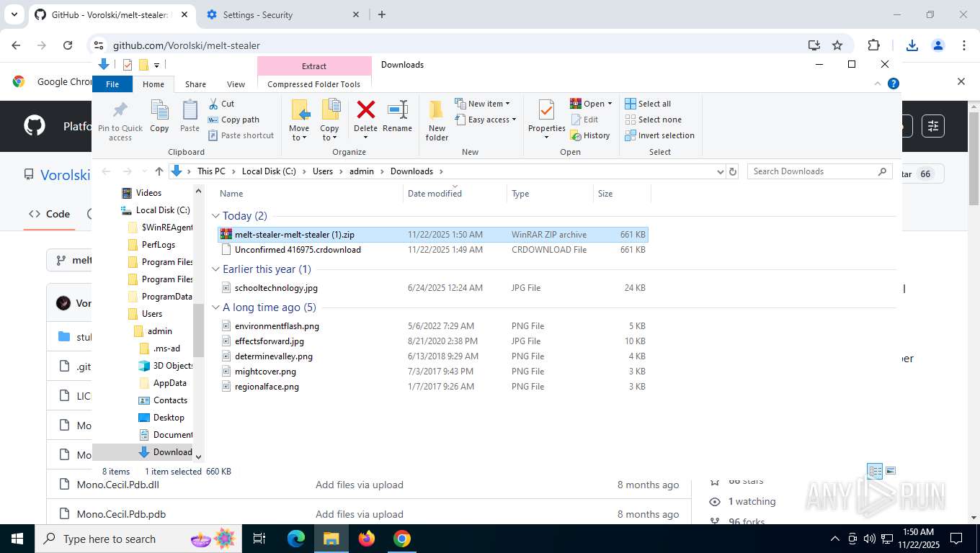Image resolution: width=980 pixels, height=553 pixels.
Task: Bookmark the GitHub page with star icon
Action: pyautogui.click(x=837, y=45)
